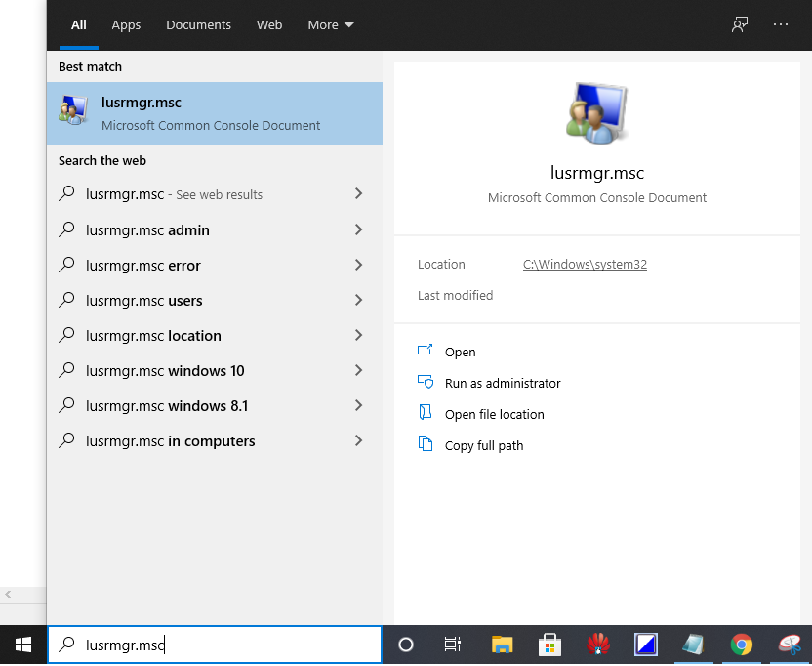The image size is (812, 666).
Task: Select 'lusrmgr.msc location' suggestion
Action: click(215, 335)
